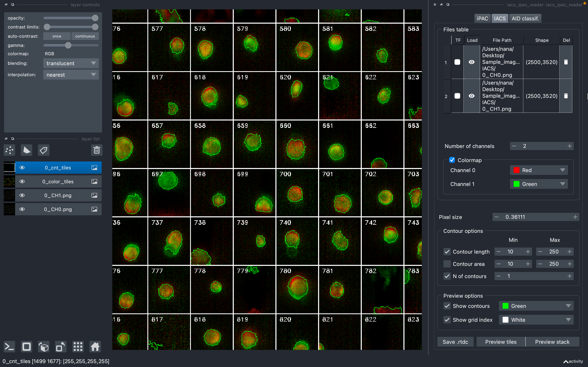Delete the 0_CH0.png file row

(x=566, y=62)
